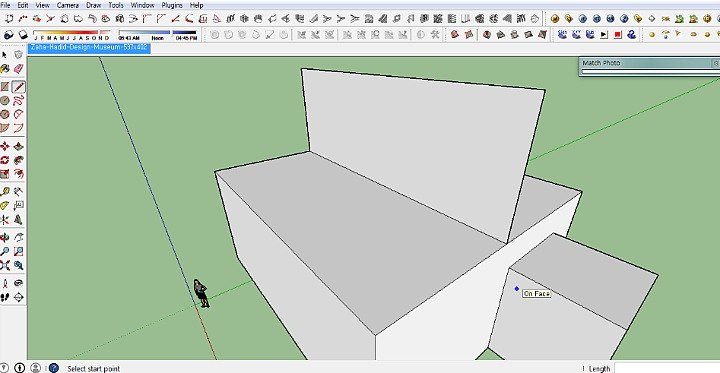
Task: Choose the Pan hand tool
Action: 18,238
